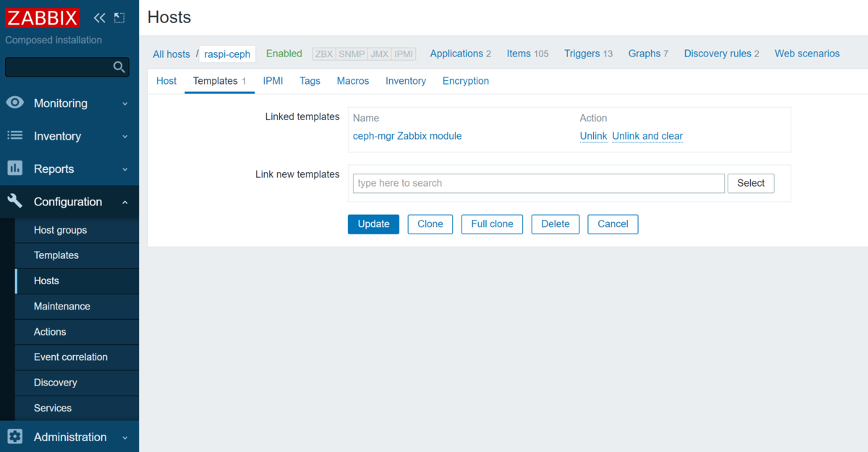Click the Configuration wrench icon
The image size is (868, 452).
coord(14,201)
